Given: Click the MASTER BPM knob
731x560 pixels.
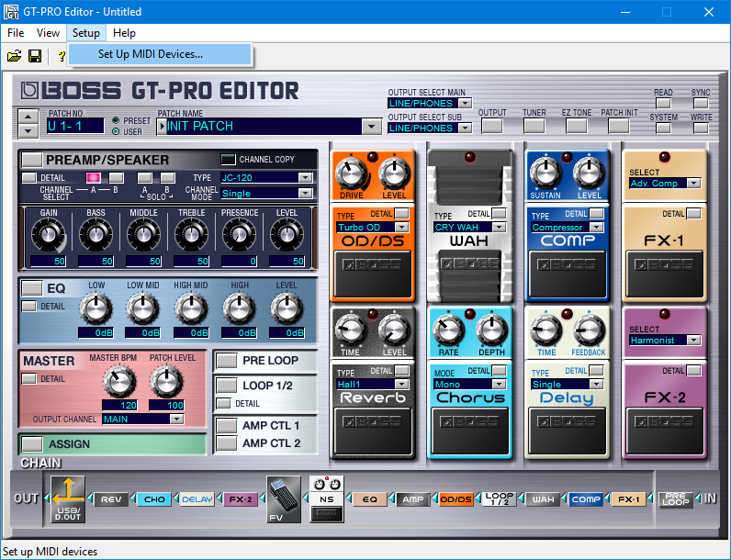Looking at the screenshot, I should pyautogui.click(x=118, y=381).
